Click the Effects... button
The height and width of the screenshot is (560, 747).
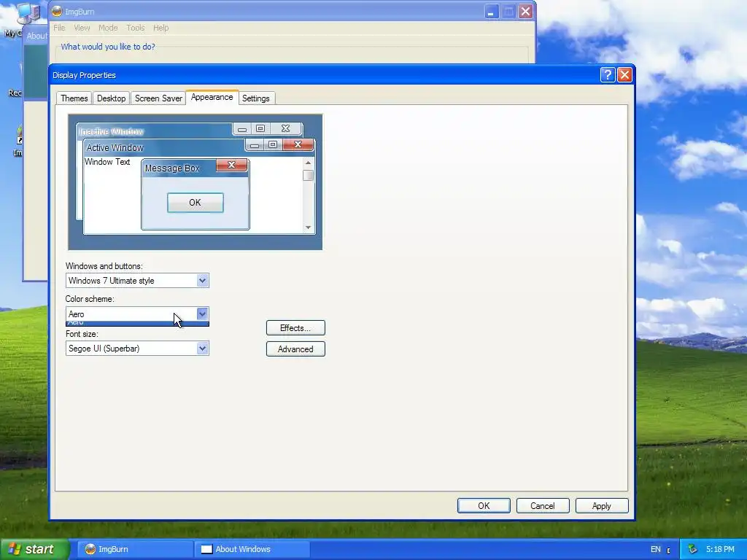coord(295,328)
